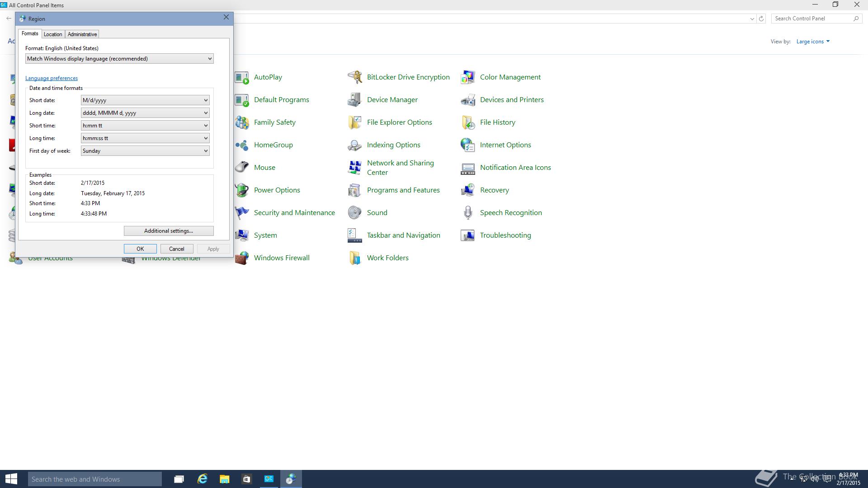Open the File History icon

point(468,122)
